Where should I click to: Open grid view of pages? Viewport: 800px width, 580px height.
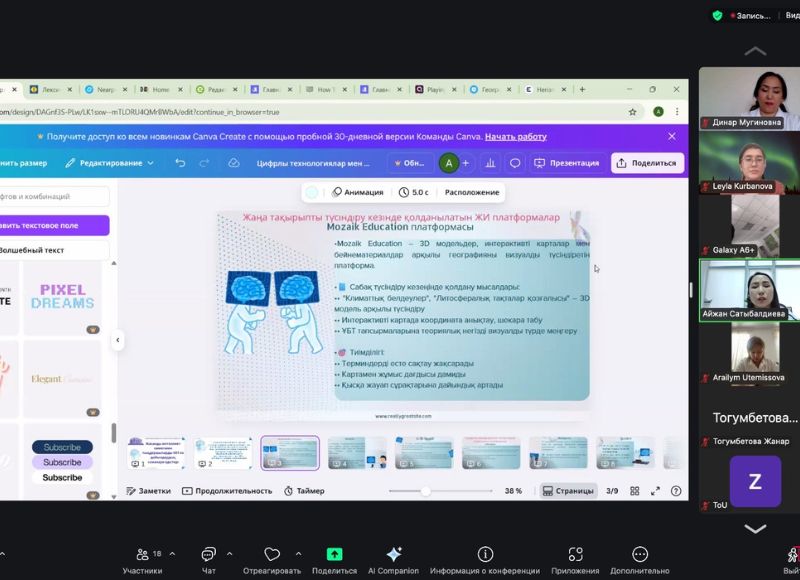(x=634, y=491)
